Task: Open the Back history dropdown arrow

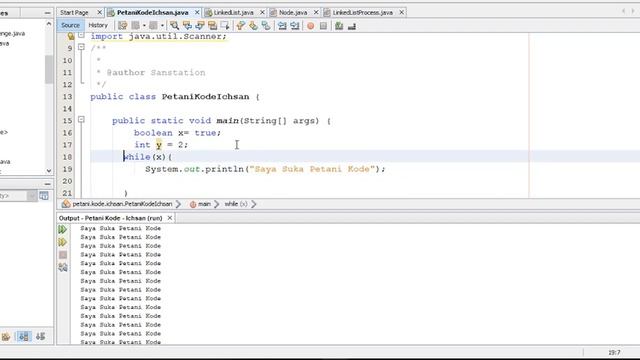Action: point(144,26)
